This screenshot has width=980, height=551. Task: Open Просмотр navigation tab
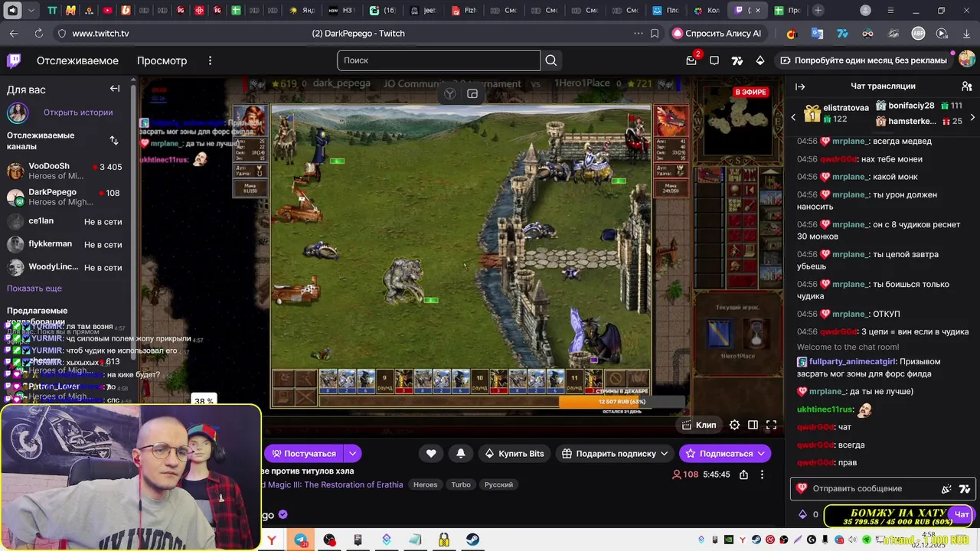[x=162, y=60]
